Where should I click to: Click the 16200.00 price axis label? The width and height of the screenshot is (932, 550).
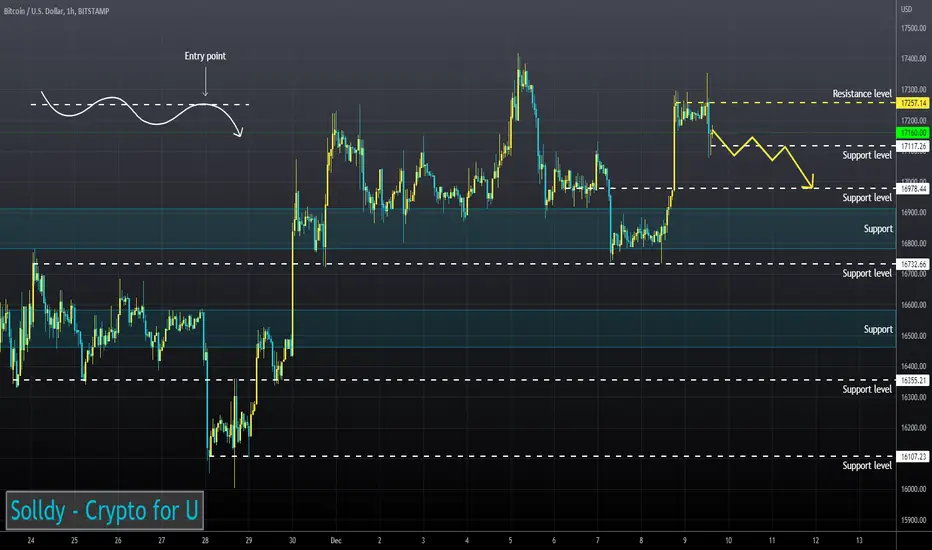914,428
